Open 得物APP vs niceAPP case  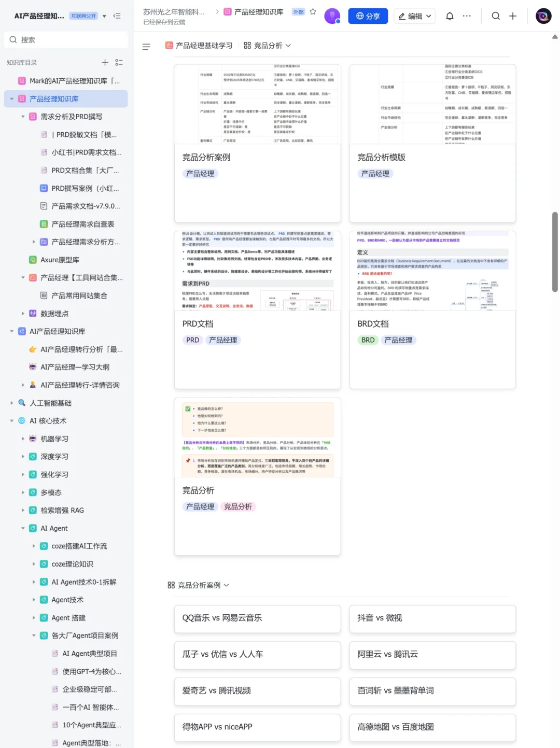click(x=257, y=727)
